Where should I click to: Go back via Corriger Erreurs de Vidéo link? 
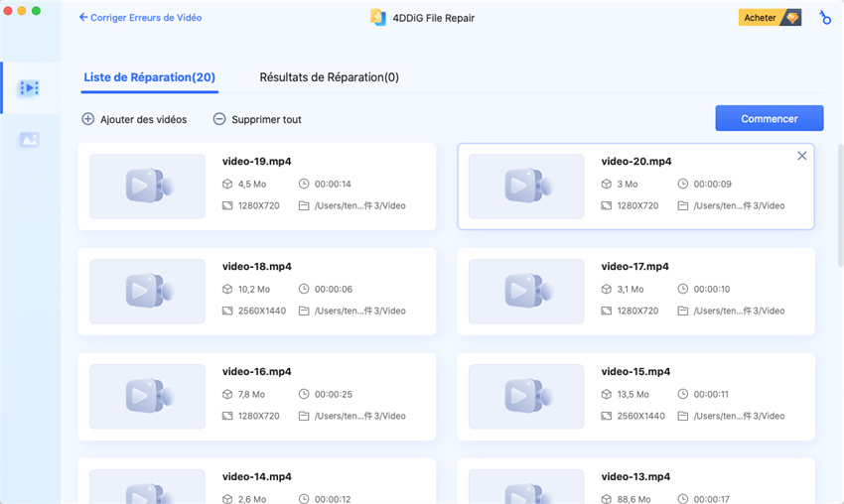pos(146,18)
